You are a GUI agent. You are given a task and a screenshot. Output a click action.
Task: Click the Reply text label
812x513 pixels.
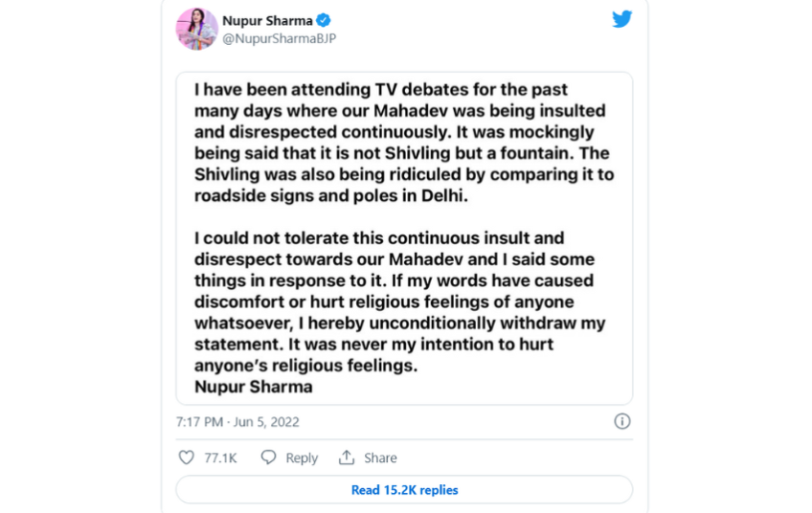coord(302,458)
